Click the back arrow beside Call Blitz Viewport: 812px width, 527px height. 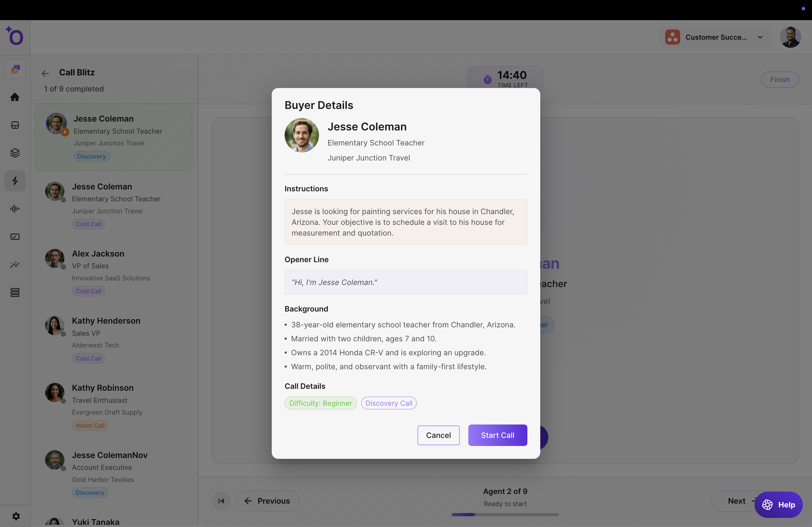45,73
